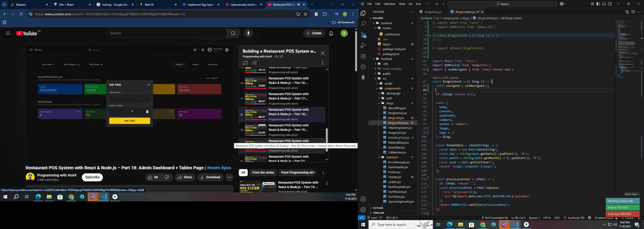The image size is (644, 229).
Task: Switch to Cybersecurity Archives tab
Action: [244, 5]
